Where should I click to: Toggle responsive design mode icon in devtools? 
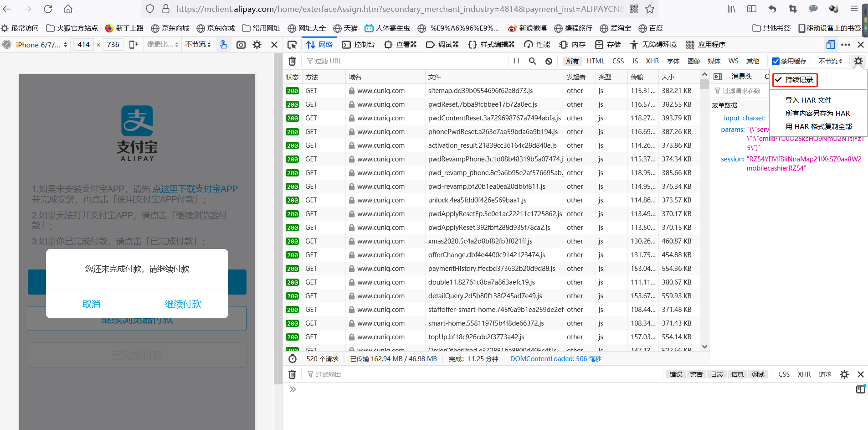pyautogui.click(x=831, y=44)
